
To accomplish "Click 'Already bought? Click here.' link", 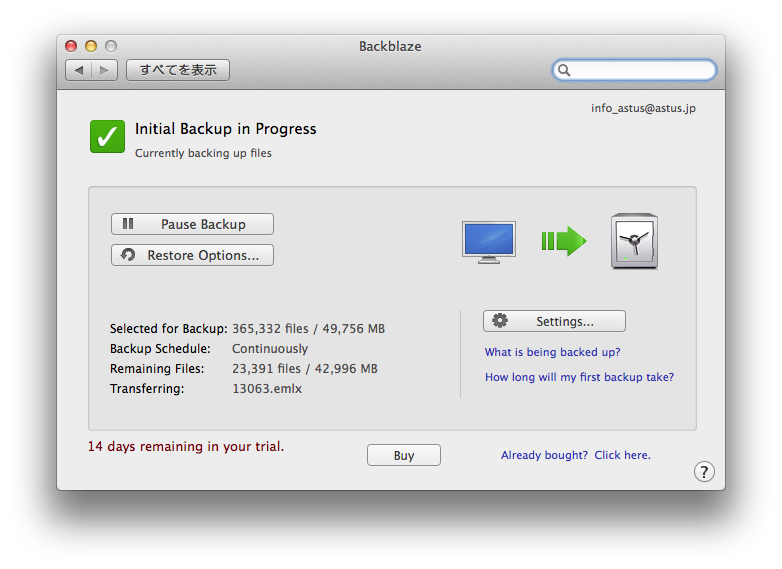I will click(x=576, y=455).
